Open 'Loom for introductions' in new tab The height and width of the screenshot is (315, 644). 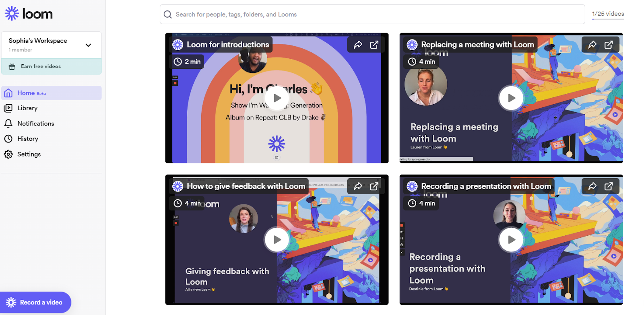[374, 45]
